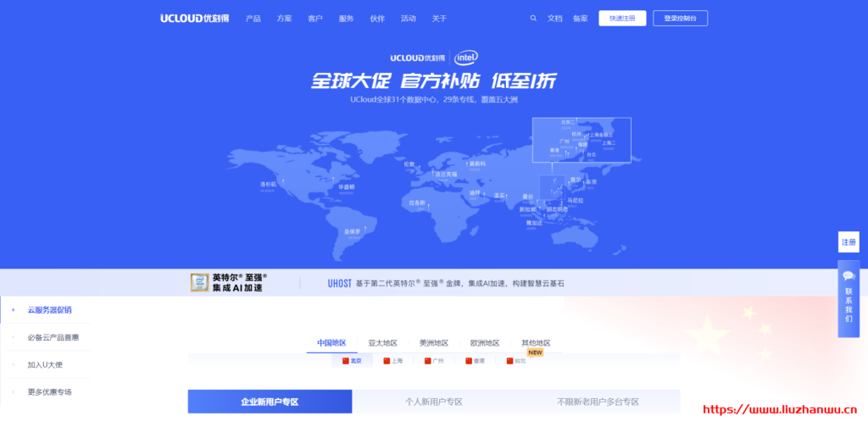The image size is (868, 427).
Task: Click the 上海二 label in the map inset
Action: (609, 142)
